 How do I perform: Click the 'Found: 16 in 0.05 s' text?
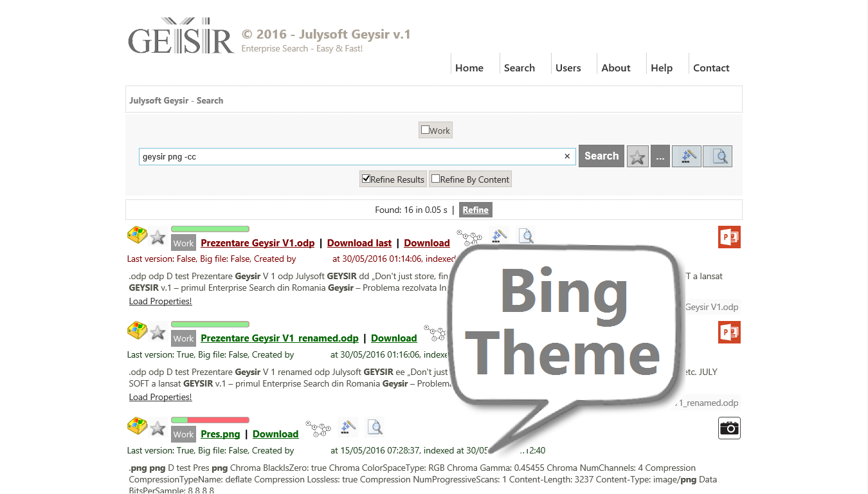pyautogui.click(x=411, y=210)
